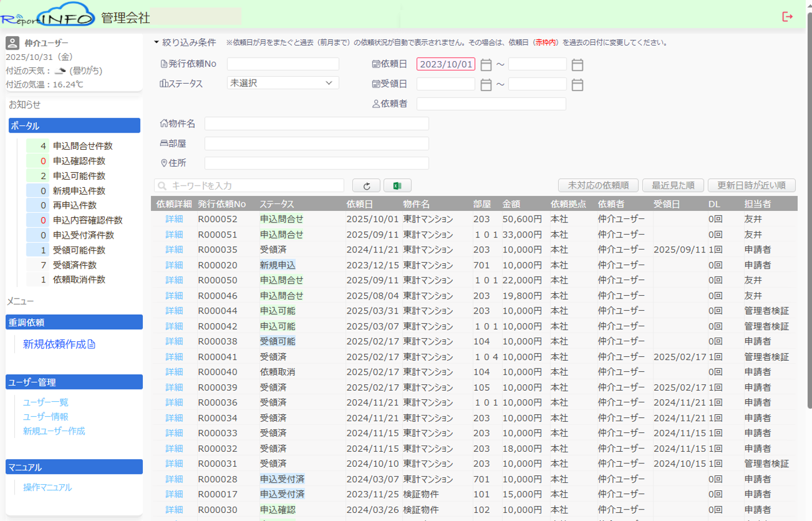
Task: Expand the calendar picker for 受領日 start date
Action: pos(485,84)
